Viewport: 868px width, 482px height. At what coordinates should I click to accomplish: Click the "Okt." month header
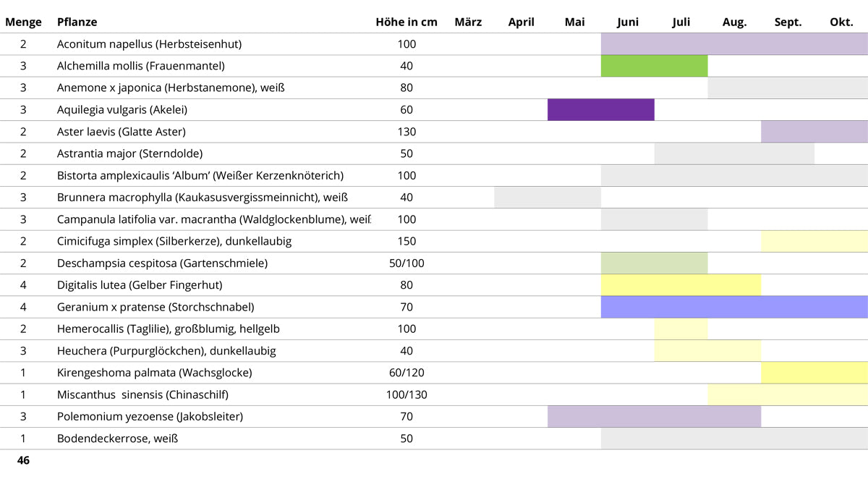[841, 22]
